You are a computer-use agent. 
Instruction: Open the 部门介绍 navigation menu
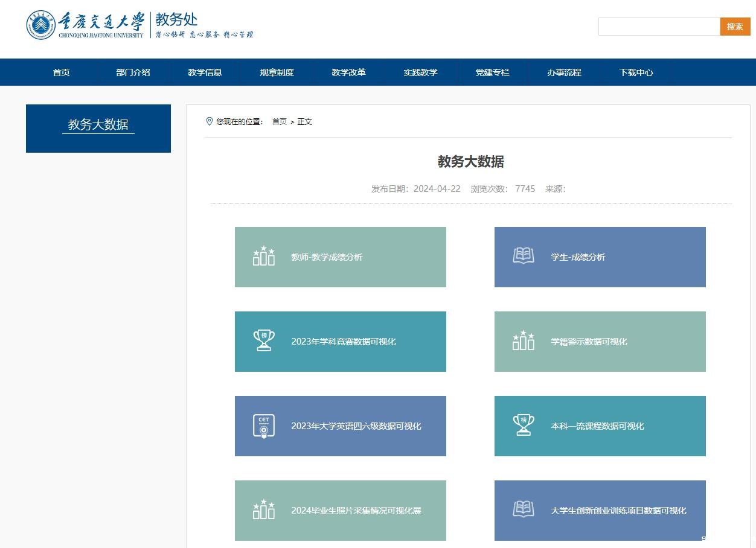click(x=133, y=72)
